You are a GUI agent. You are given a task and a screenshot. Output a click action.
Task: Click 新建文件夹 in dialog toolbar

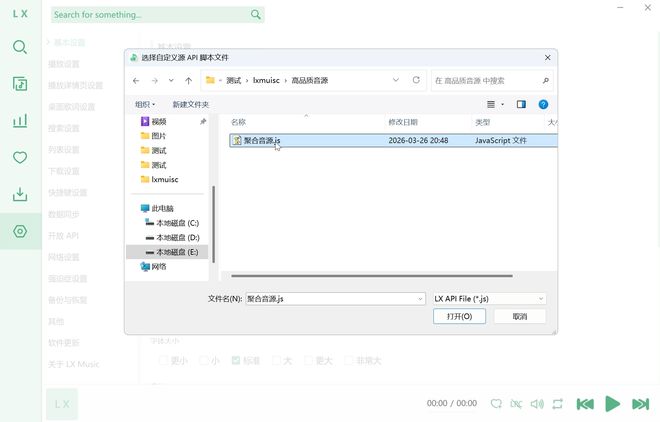coord(190,104)
